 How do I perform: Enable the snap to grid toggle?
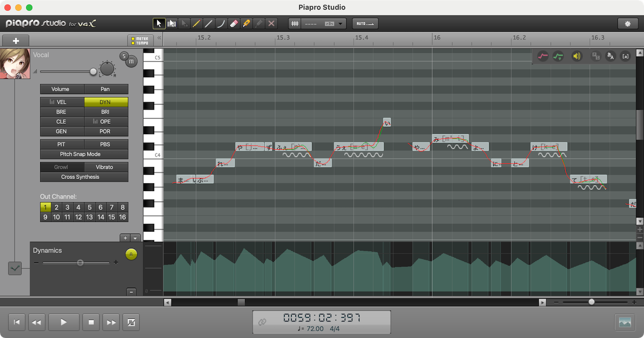click(295, 23)
